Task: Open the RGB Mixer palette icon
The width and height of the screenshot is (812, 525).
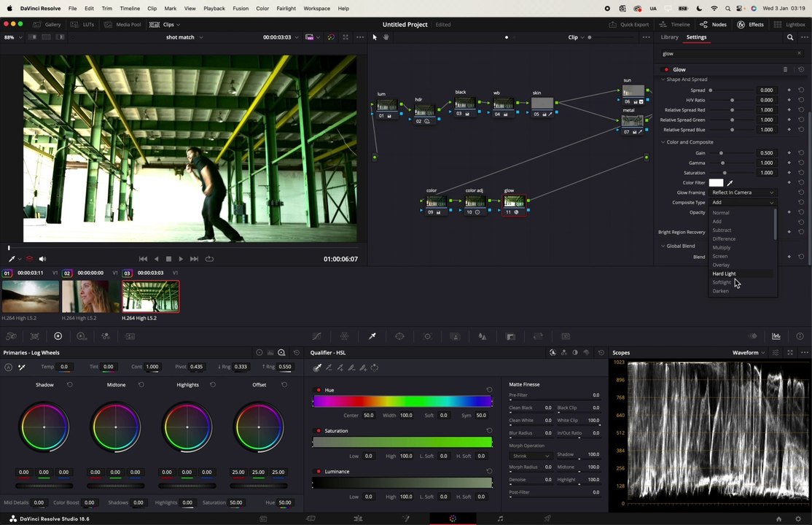Action: click(106, 336)
